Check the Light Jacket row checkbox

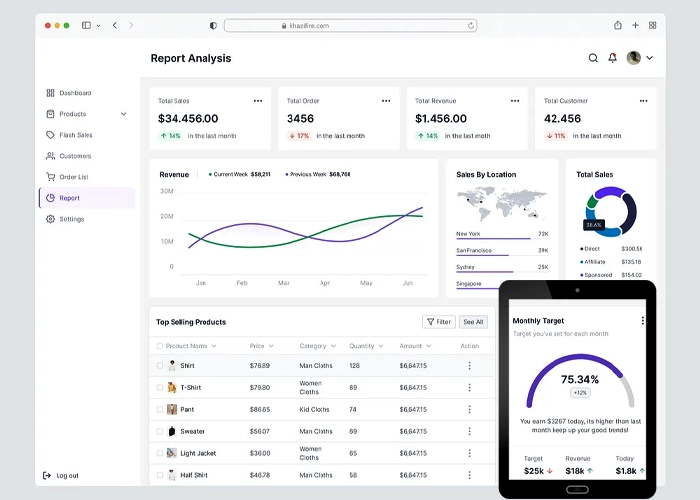(x=160, y=453)
